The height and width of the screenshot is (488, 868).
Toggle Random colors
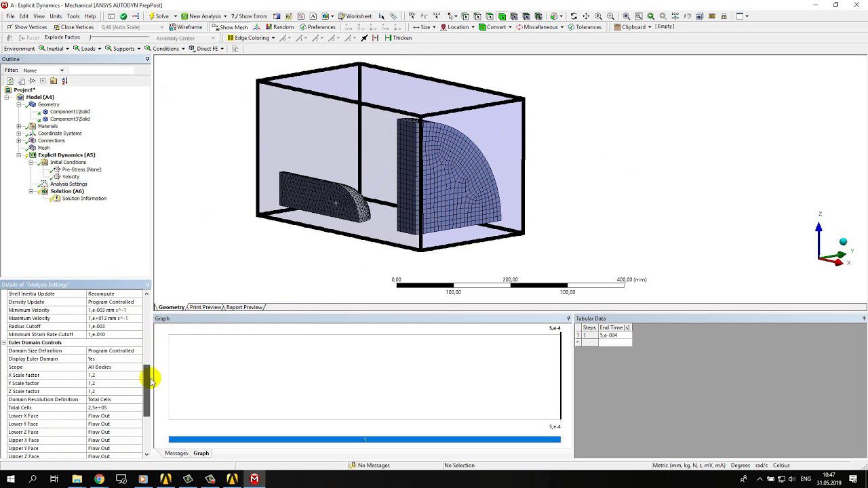point(279,27)
